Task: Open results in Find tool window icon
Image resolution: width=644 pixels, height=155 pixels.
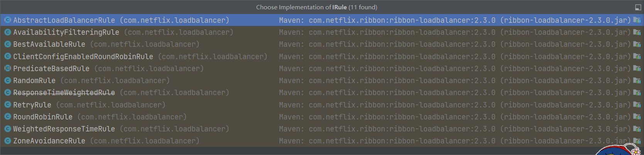Action: pyautogui.click(x=638, y=7)
